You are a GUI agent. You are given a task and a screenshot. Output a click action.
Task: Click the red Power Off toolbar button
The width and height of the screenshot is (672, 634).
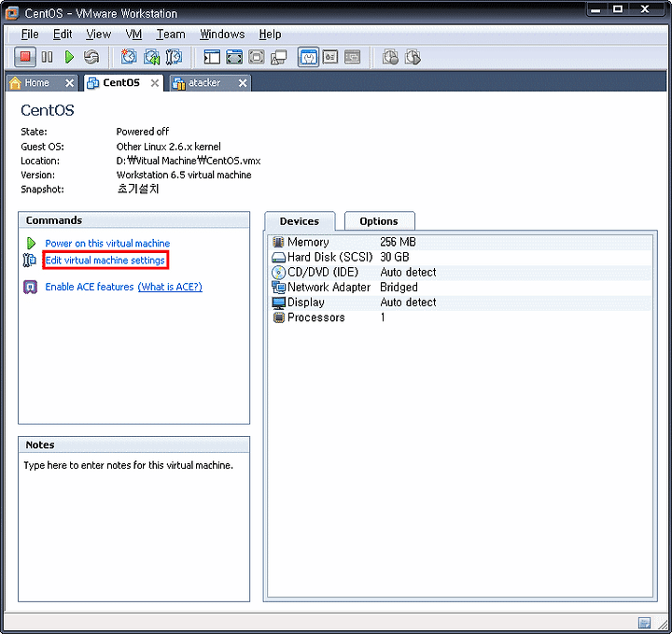click(x=25, y=57)
